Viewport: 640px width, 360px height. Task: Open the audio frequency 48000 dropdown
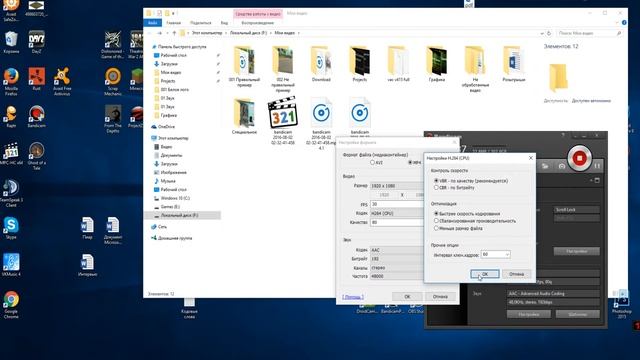[397, 276]
